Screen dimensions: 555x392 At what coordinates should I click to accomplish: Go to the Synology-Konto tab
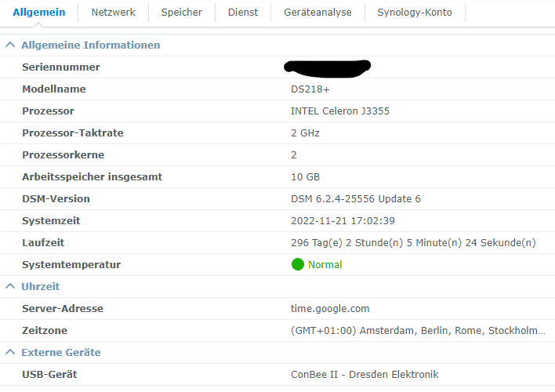pyautogui.click(x=415, y=13)
